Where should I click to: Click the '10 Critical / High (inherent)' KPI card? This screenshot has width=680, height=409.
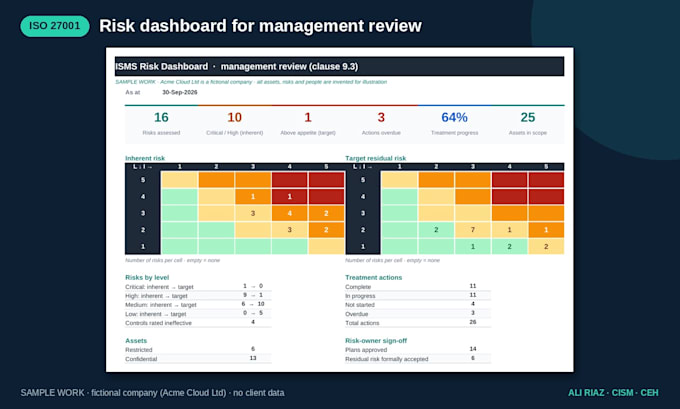coord(235,124)
